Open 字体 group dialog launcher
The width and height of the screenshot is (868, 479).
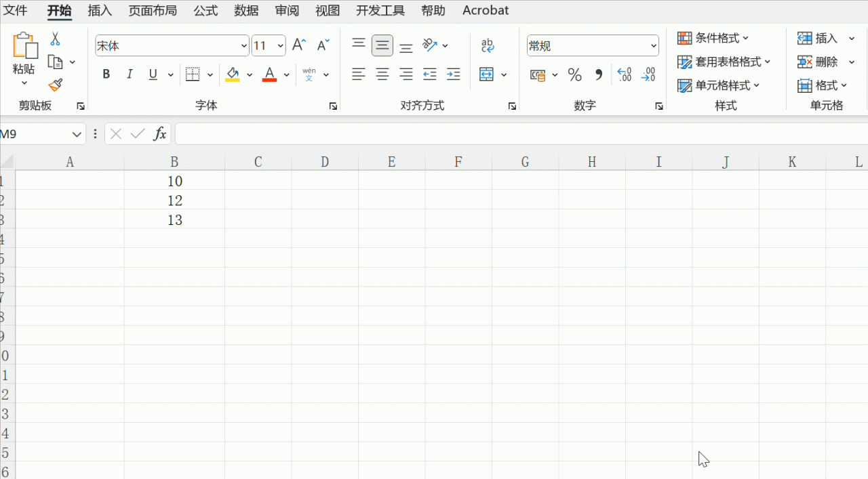coord(333,106)
